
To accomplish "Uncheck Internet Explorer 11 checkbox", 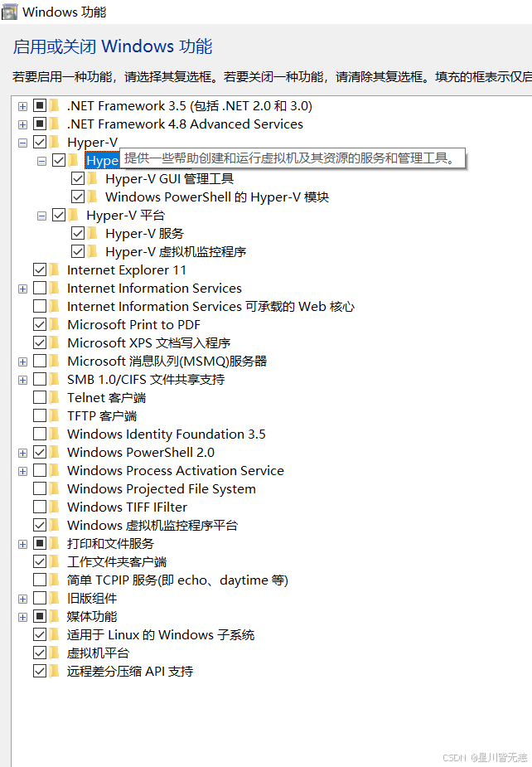I will click(x=40, y=269).
